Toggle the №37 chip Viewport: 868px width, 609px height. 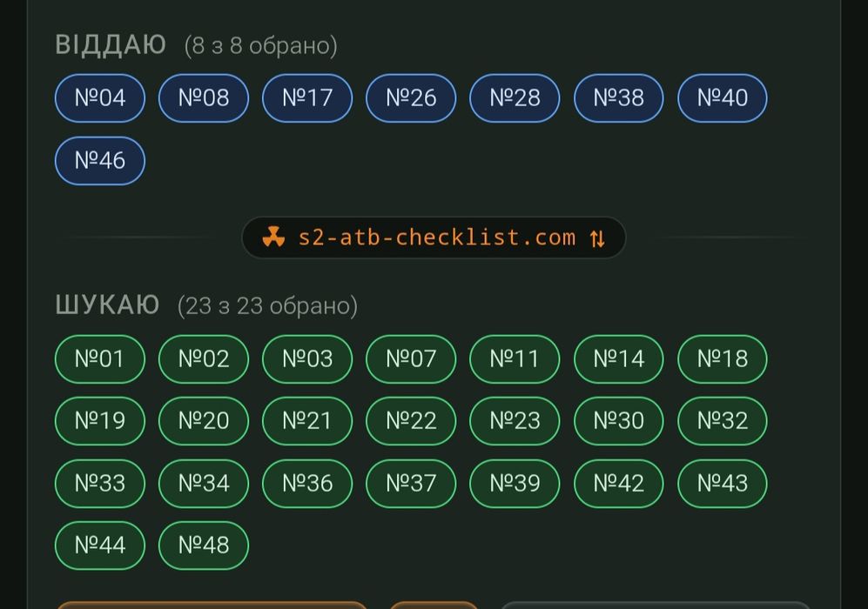click(411, 484)
